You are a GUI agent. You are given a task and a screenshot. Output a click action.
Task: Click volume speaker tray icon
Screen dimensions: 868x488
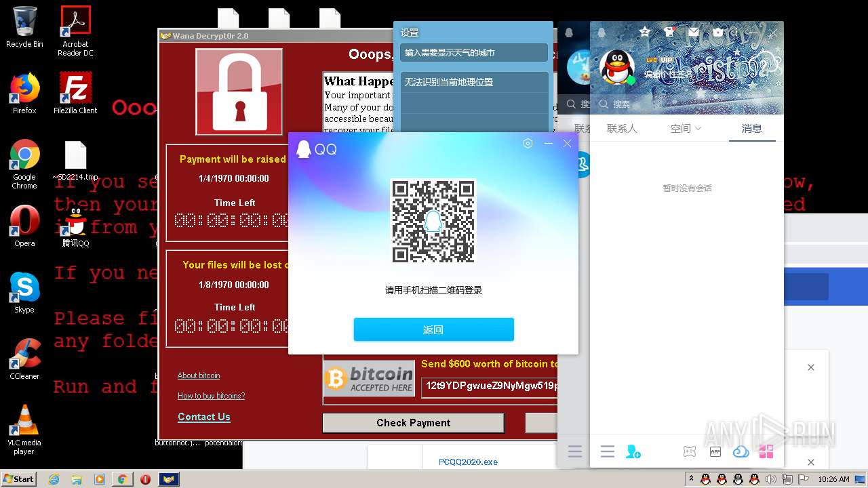point(771,479)
